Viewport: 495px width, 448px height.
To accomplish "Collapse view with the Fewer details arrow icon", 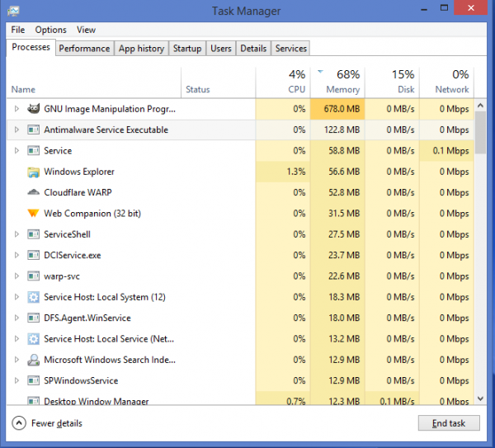I will point(19,423).
